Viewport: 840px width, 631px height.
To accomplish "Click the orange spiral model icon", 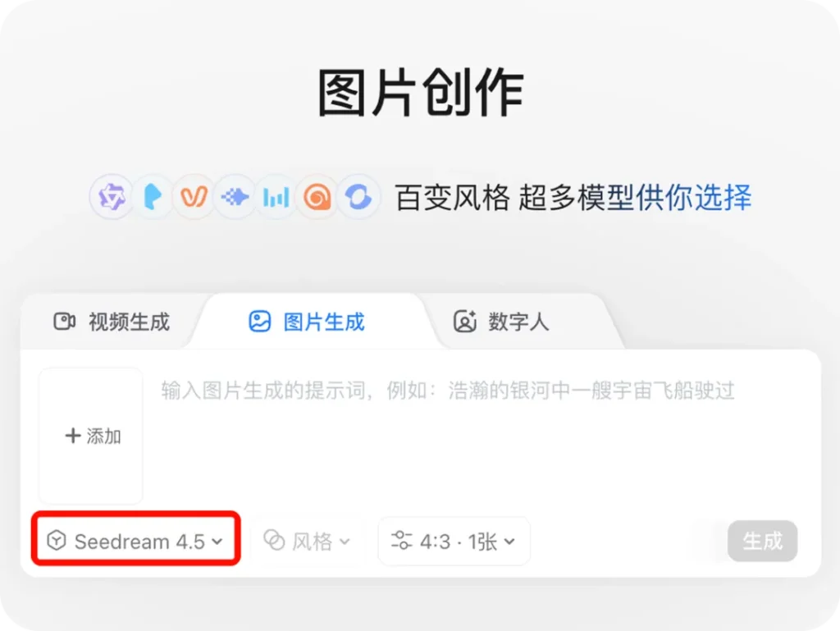I will 317,197.
